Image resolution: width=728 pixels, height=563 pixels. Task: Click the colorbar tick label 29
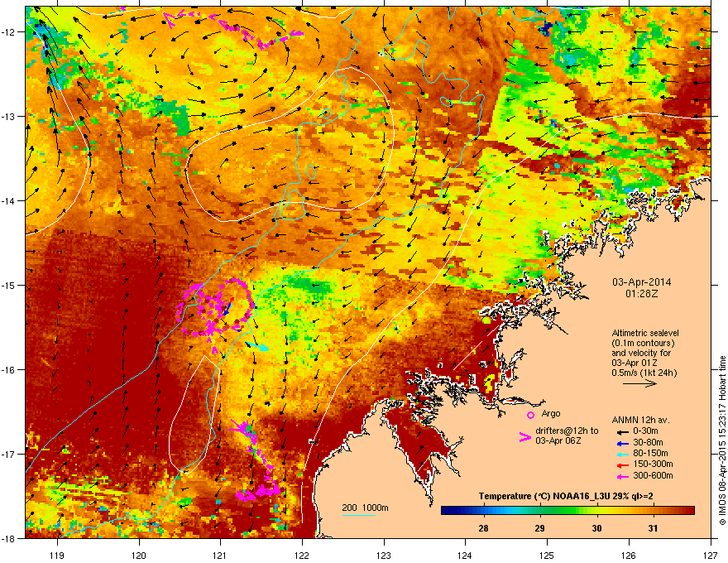coord(539,528)
